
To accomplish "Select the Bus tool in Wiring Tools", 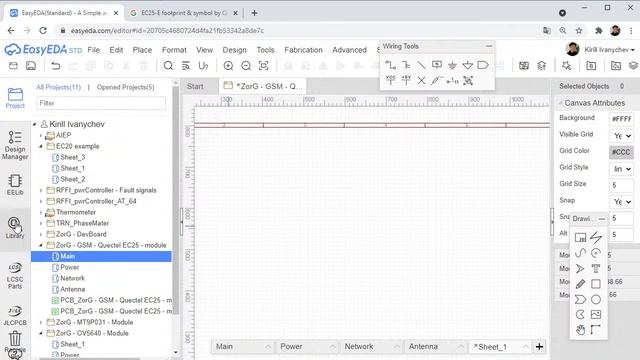I will pos(406,65).
